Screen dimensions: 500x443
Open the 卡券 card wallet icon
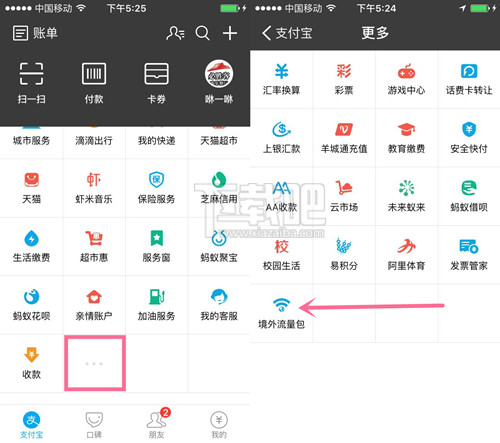point(156,74)
